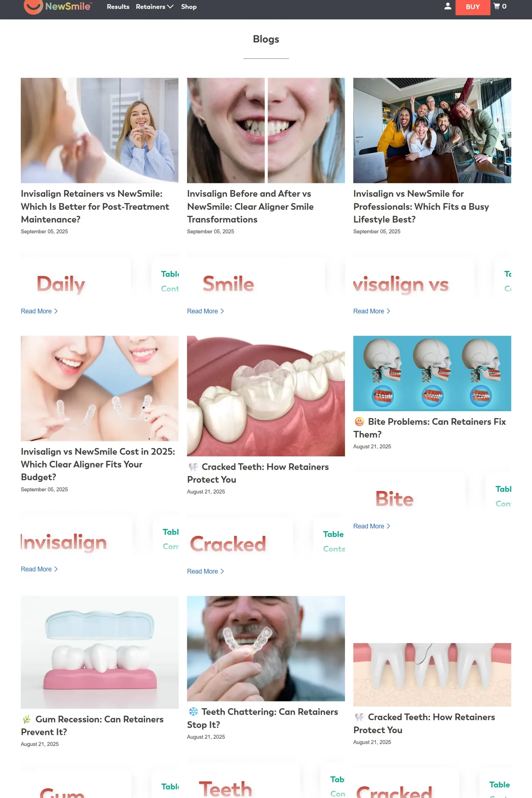Click Read More chevron under Professionals post
The height and width of the screenshot is (798, 532).
(389, 311)
